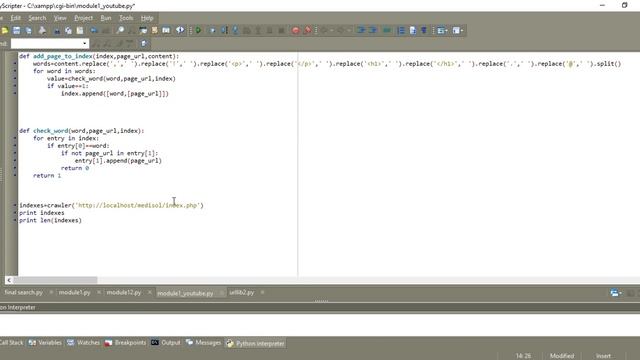
Task: Open the Call Stack panel tab
Action: (11, 343)
